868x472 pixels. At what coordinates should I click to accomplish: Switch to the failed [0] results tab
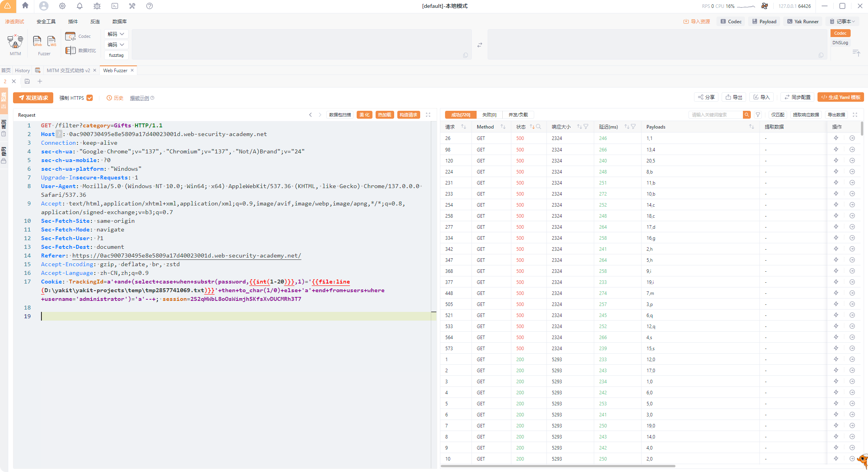pyautogui.click(x=489, y=115)
